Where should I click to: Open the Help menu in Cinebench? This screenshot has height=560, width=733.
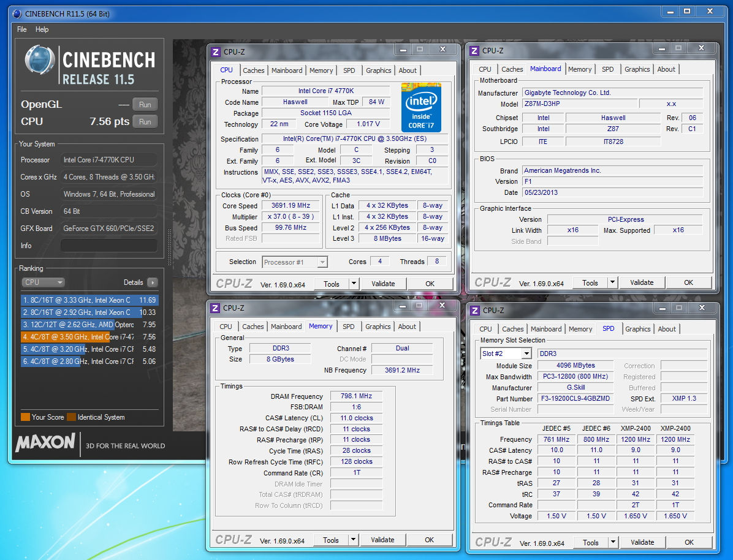pyautogui.click(x=42, y=29)
